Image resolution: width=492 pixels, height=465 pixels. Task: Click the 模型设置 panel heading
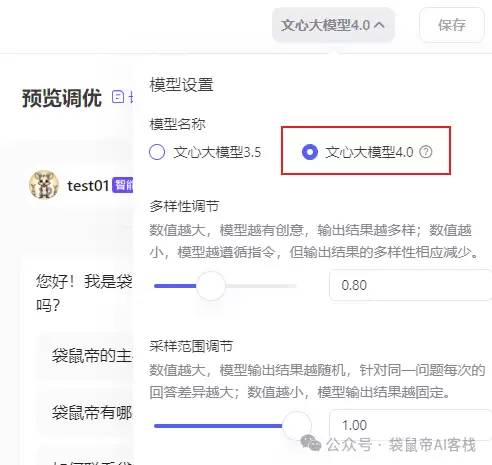coord(181,85)
